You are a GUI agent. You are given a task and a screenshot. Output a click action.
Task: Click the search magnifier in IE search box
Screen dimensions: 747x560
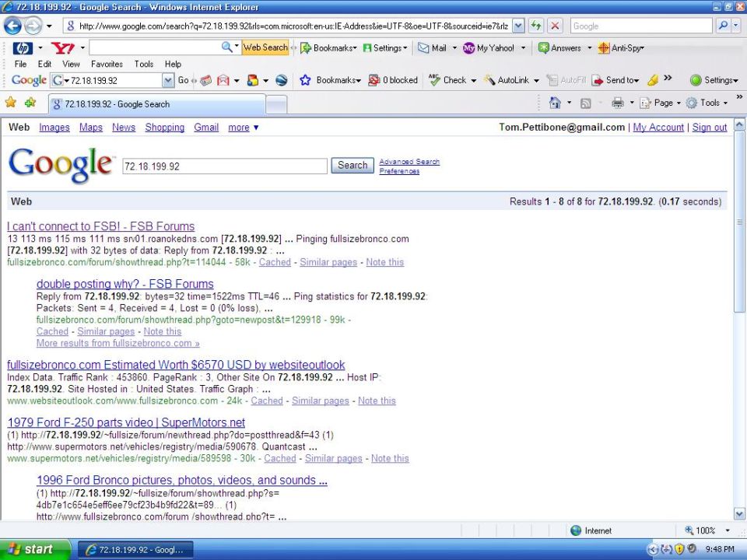723,26
